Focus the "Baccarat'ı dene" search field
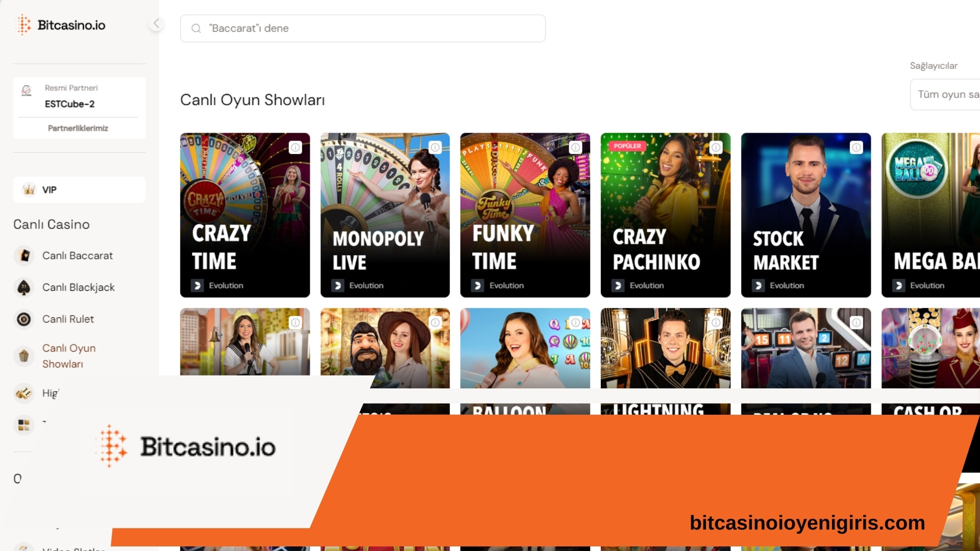 (x=362, y=29)
